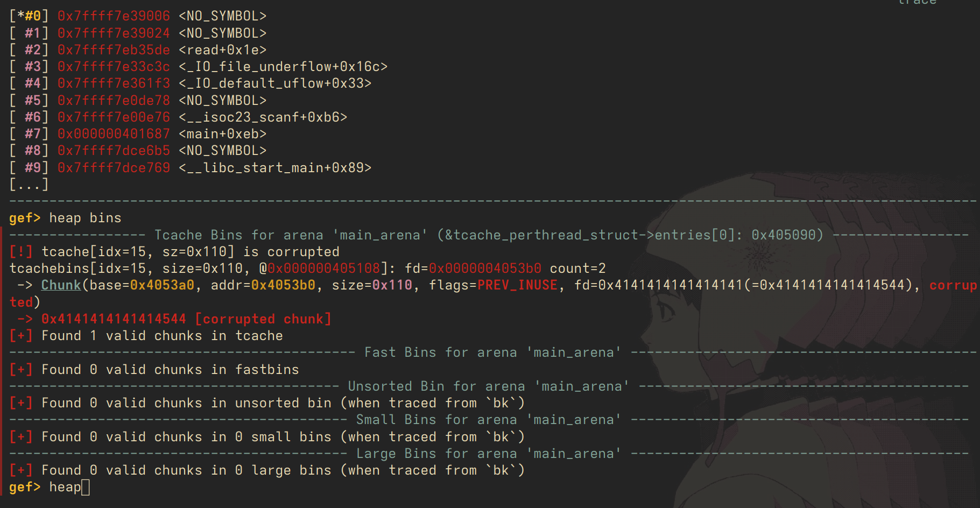
Task: Click the read+0x1e symbol text
Action: tap(223, 50)
